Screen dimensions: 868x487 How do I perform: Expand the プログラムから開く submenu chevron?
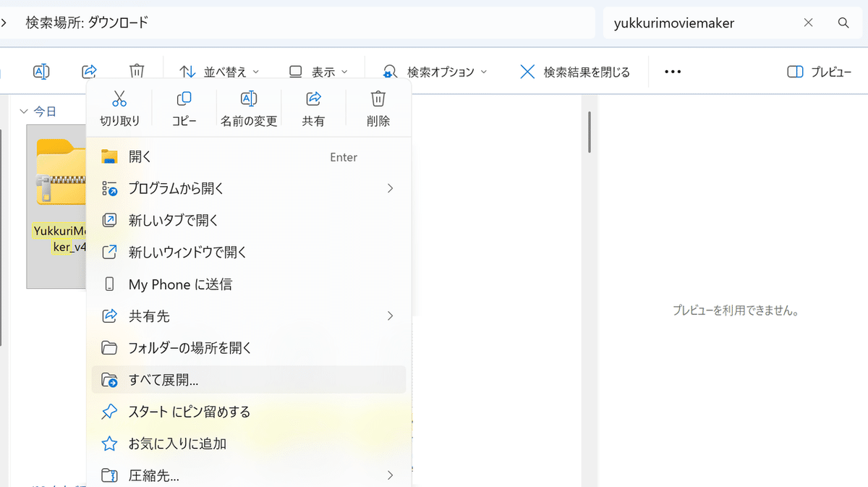click(x=390, y=188)
